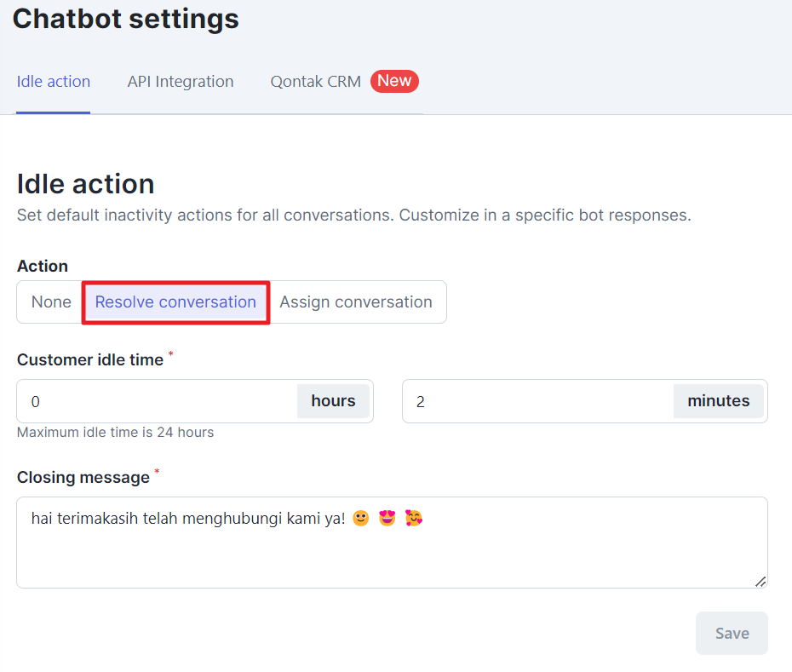This screenshot has height=672, width=792.
Task: Save the chatbot idle settings
Action: click(732, 633)
